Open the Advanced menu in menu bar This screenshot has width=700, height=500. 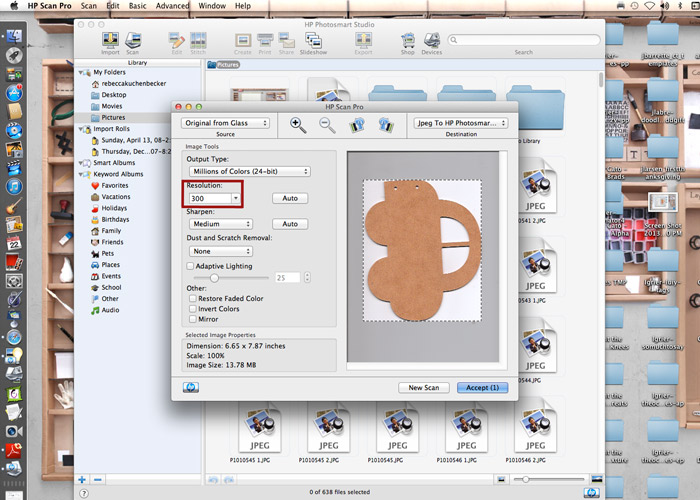coord(172,6)
